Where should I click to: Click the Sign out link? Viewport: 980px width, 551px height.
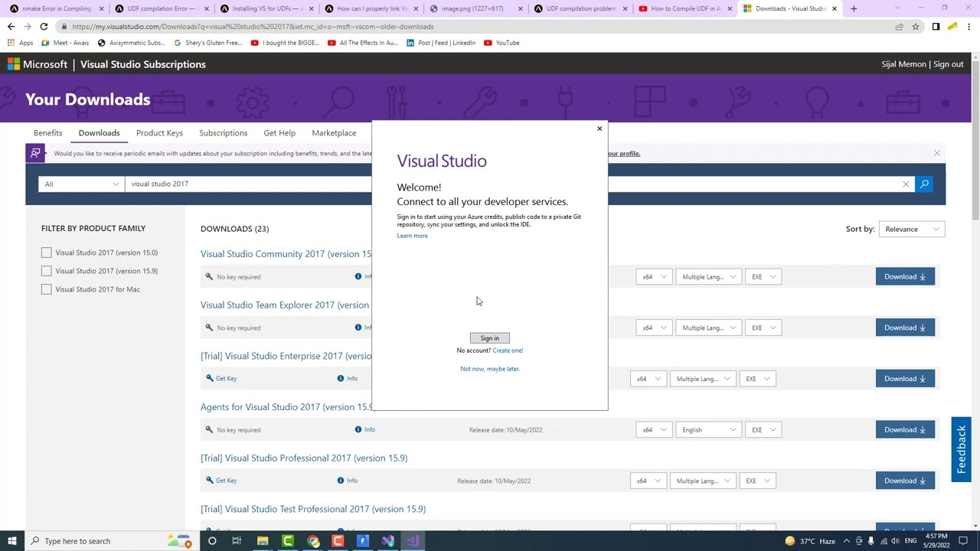[948, 64]
